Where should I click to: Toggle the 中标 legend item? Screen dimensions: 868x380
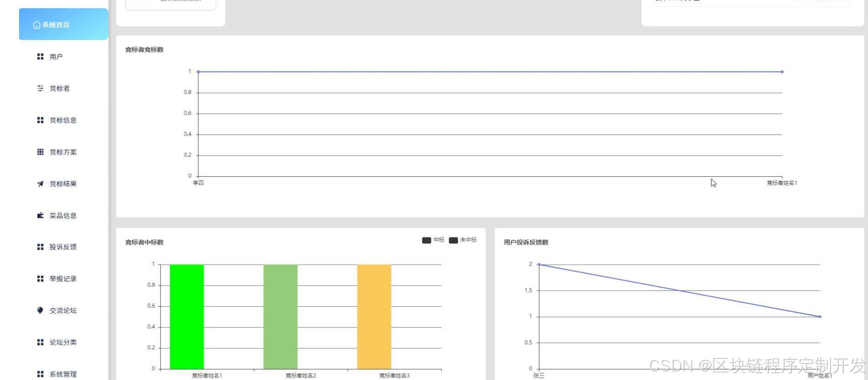coord(433,240)
